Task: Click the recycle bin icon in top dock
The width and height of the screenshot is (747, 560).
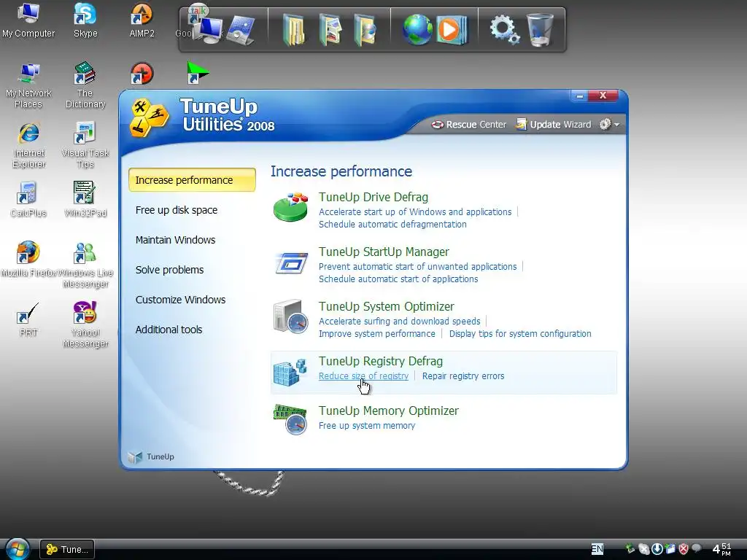Action: tap(541, 29)
